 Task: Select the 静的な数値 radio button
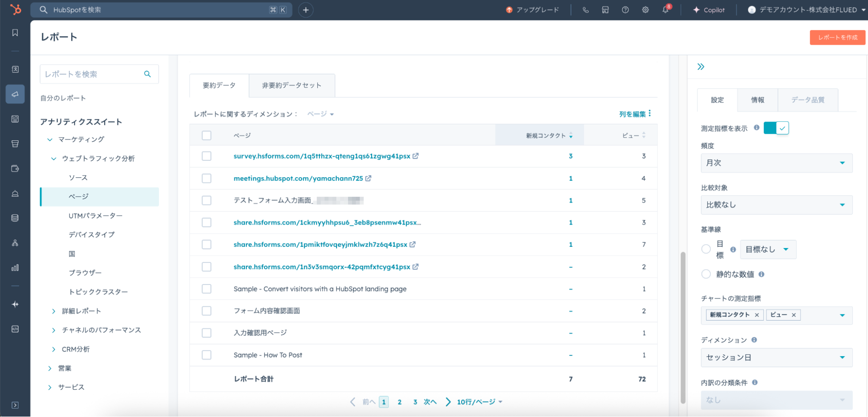[x=706, y=274]
